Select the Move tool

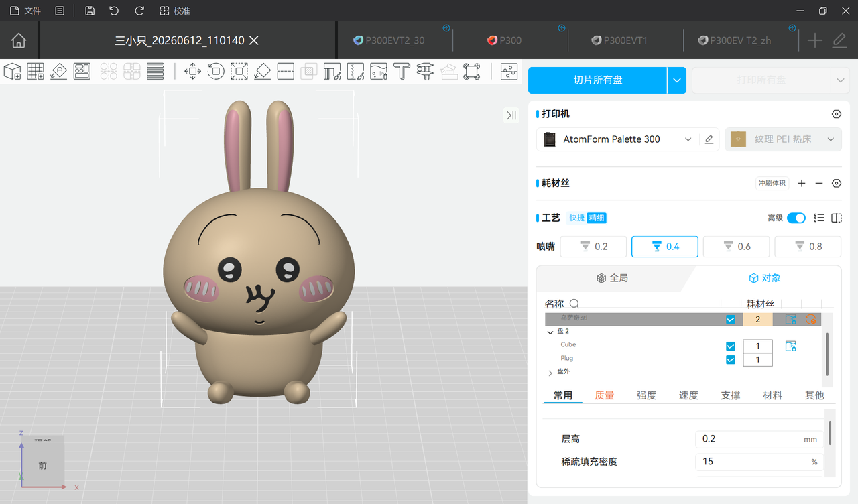click(x=192, y=71)
